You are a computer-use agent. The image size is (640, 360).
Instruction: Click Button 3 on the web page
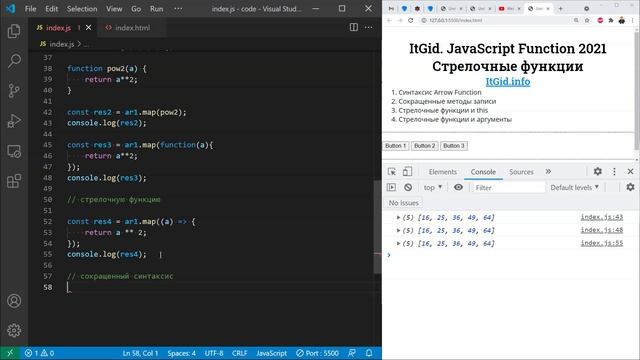click(454, 146)
